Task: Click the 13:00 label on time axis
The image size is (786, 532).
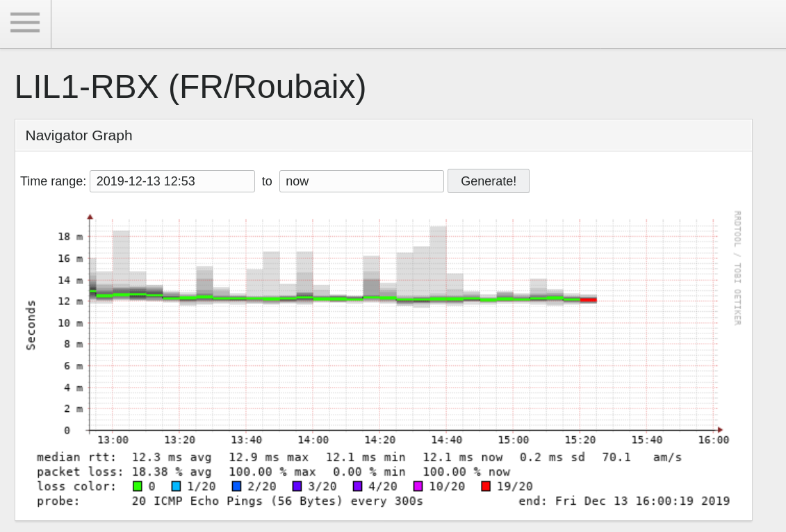Action: click(x=113, y=440)
